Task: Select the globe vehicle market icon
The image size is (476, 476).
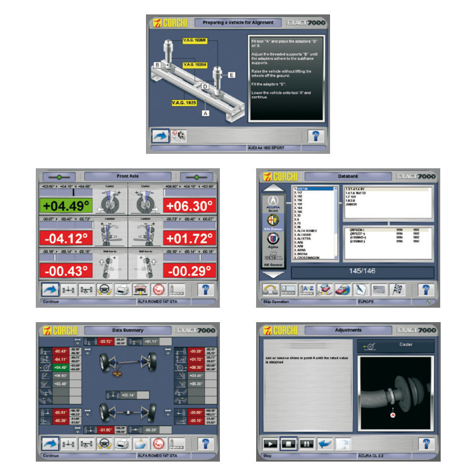Action: click(343, 290)
